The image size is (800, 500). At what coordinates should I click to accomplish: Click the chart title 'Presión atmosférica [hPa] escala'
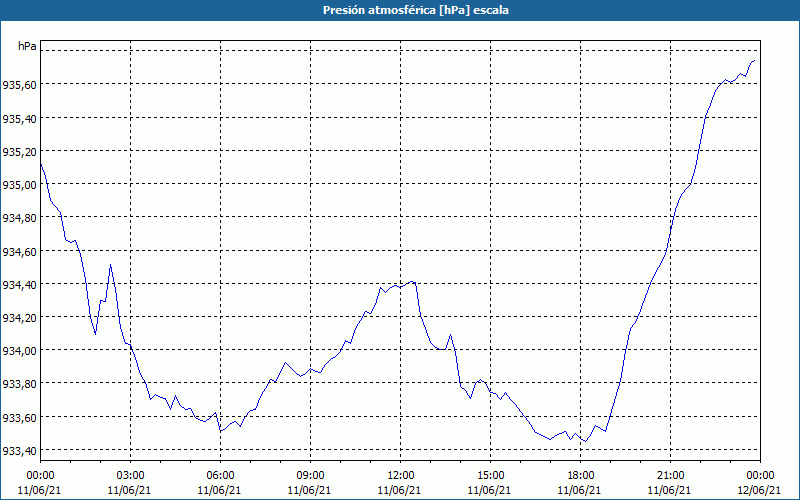coord(415,10)
